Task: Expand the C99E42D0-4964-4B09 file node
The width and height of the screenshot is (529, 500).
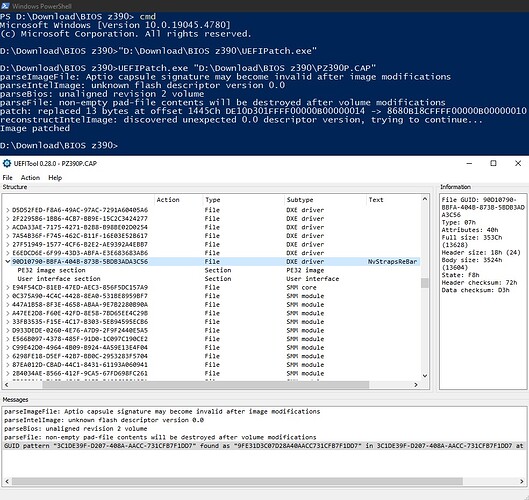Action: 8,348
